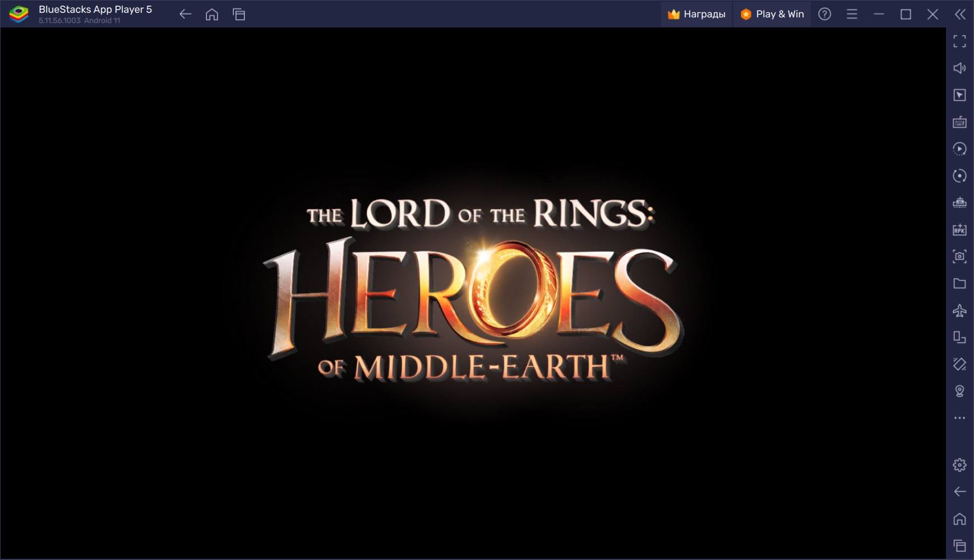The image size is (974, 560).
Task: Open Награды rewards button
Action: pos(696,14)
